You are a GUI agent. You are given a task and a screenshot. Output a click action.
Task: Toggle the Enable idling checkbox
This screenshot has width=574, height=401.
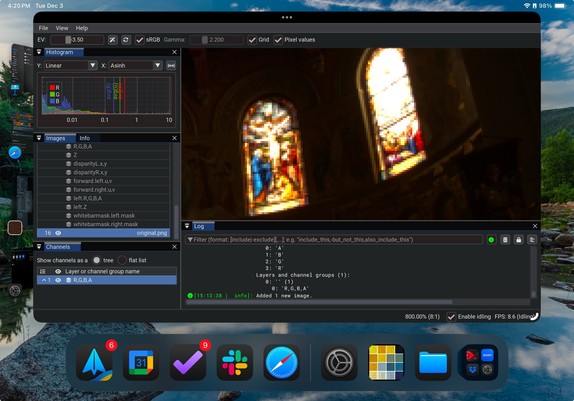[451, 317]
